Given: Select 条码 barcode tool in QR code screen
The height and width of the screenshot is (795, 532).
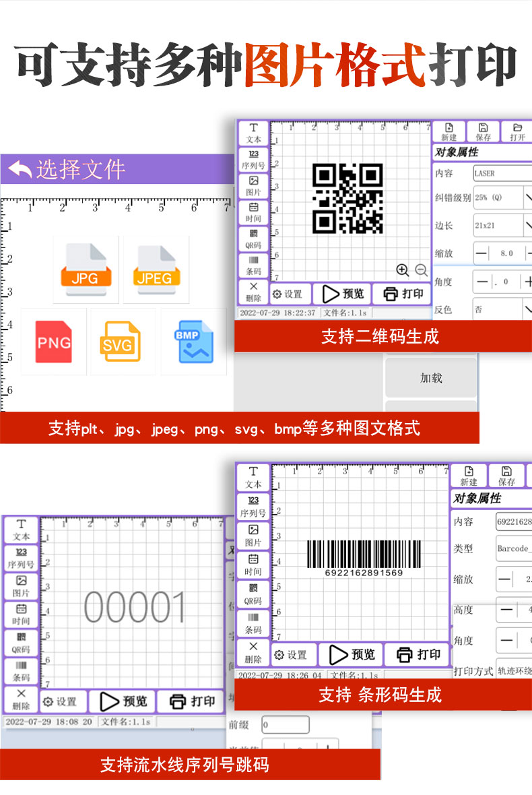Looking at the screenshot, I should 253,265.
